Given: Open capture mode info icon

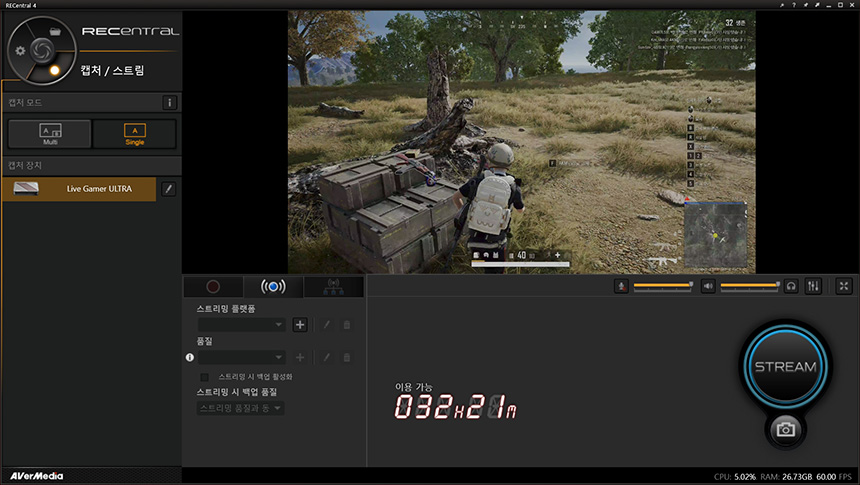Looking at the screenshot, I should (169, 103).
